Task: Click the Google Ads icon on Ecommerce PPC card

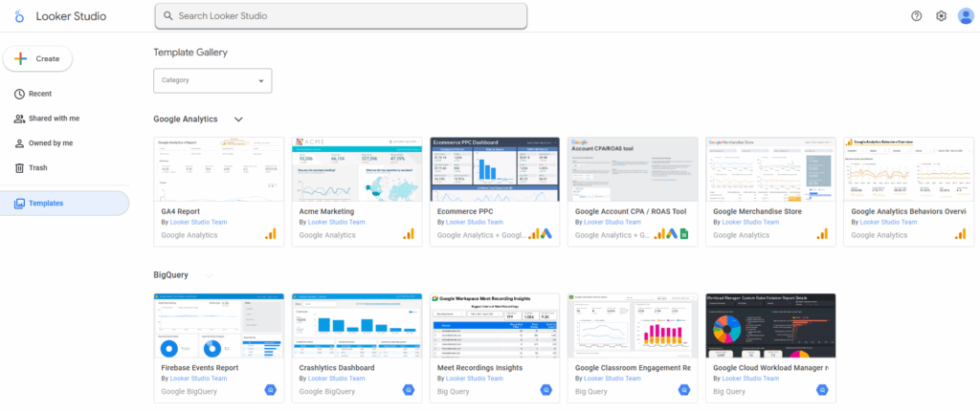Action: tap(546, 234)
